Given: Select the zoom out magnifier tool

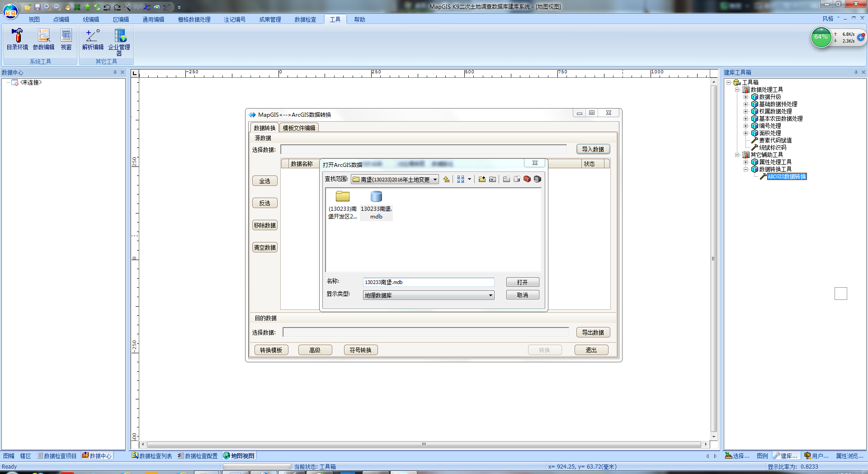Looking at the screenshot, I should 57,7.
